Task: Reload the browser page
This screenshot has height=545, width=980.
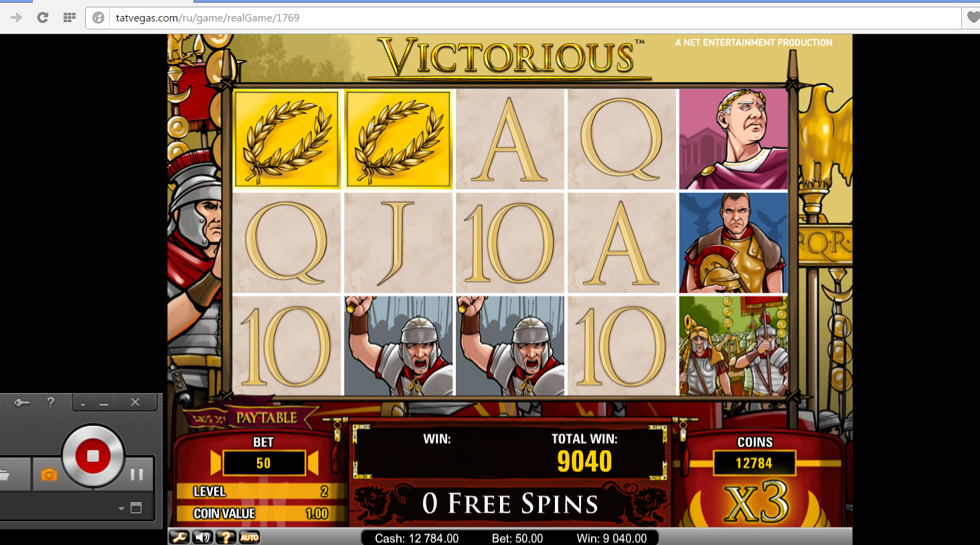Action: (42, 17)
